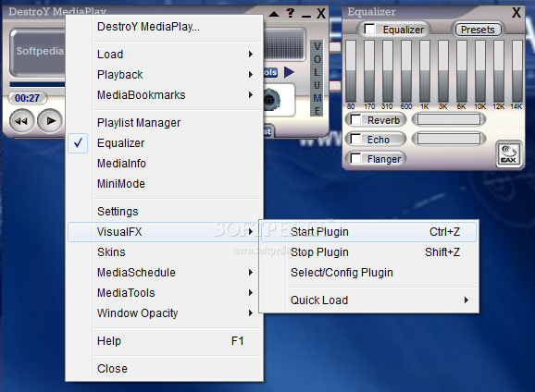Select MediaInfo menu item
This screenshot has width=535, height=392.
click(x=165, y=164)
